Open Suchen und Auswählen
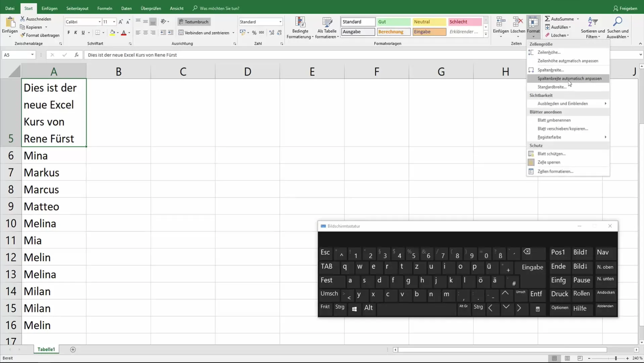This screenshot has height=363, width=644. (617, 28)
